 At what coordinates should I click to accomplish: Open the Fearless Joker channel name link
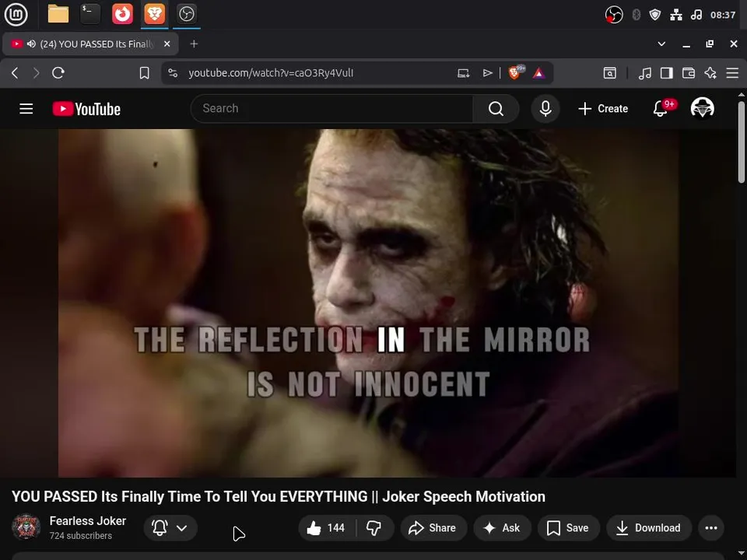click(x=88, y=521)
